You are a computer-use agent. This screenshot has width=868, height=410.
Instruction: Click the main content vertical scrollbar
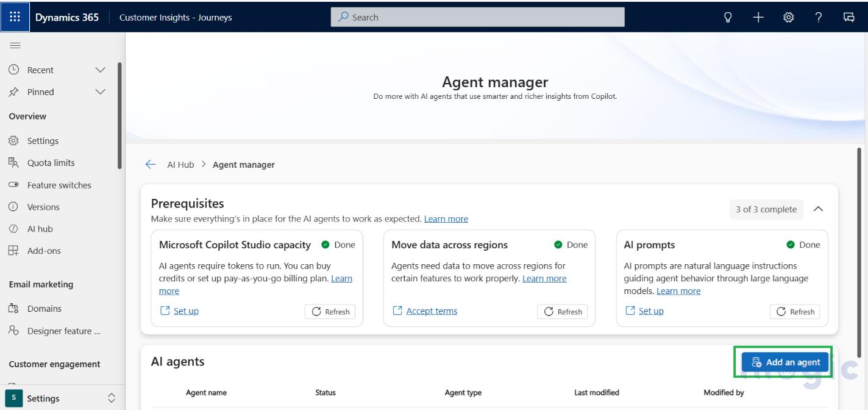click(859, 251)
